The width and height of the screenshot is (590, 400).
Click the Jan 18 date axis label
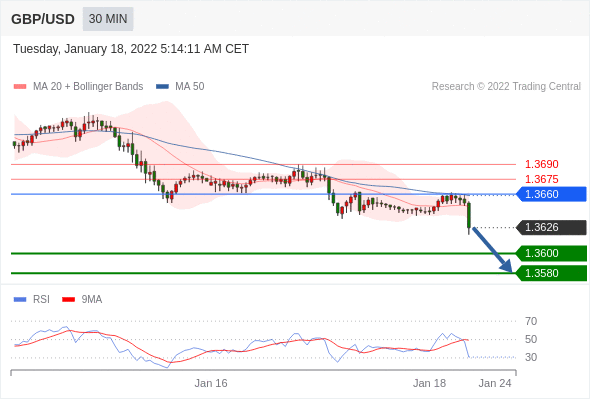point(429,383)
